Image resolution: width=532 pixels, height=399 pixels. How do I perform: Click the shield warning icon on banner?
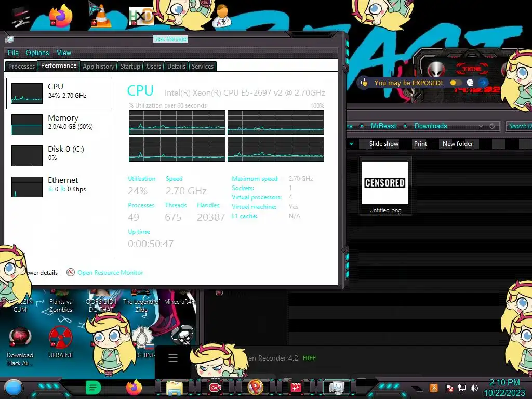click(364, 83)
